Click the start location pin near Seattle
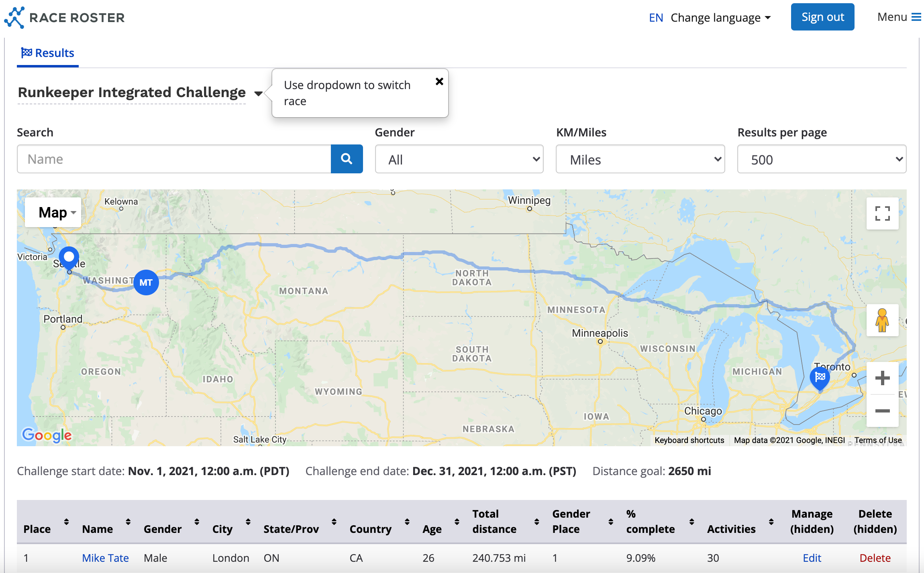This screenshot has width=924, height=573. point(69,257)
